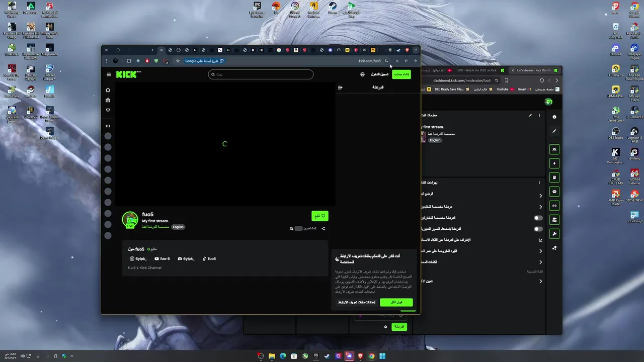Open the 6yipk_ Instagram link
The height and width of the screenshot is (362, 644).
coord(138,259)
